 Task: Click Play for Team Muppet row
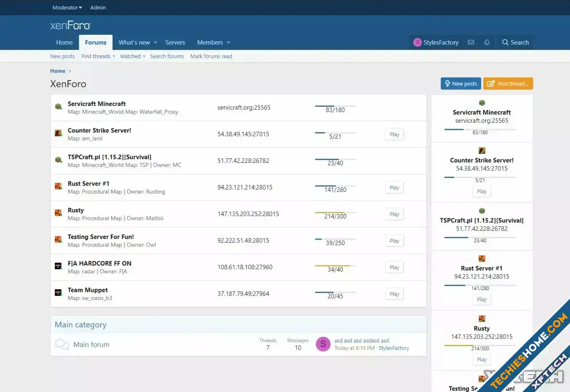(395, 294)
